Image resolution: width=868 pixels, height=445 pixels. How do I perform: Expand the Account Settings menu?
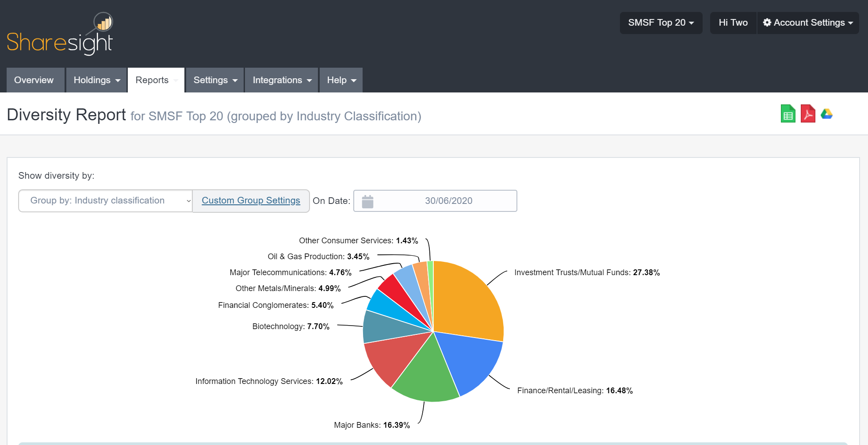pos(808,23)
